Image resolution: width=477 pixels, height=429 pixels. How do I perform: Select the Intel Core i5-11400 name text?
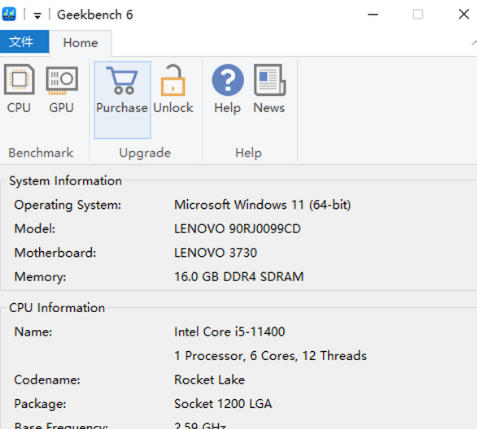pos(229,332)
